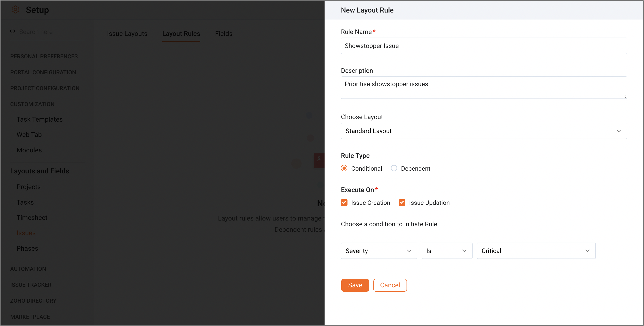This screenshot has width=644, height=326.
Task: Click the search magnifier icon in sidebar
Action: 13,31
